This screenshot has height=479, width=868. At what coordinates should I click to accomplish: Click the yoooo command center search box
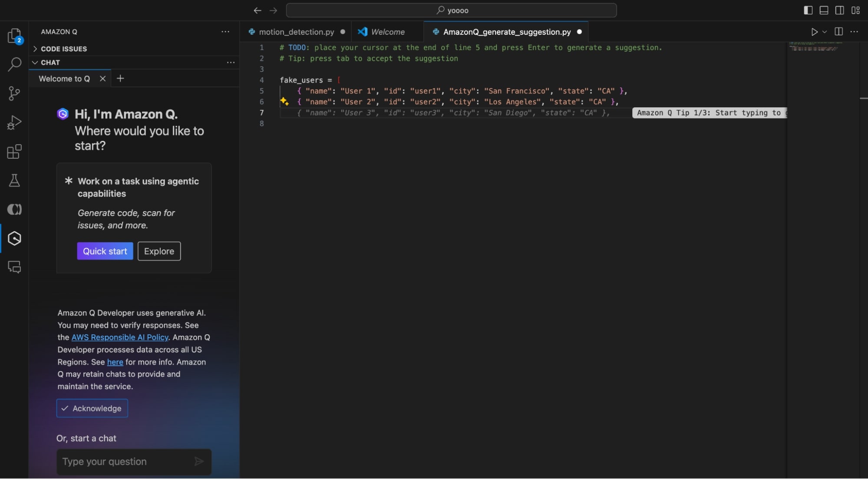tap(451, 10)
